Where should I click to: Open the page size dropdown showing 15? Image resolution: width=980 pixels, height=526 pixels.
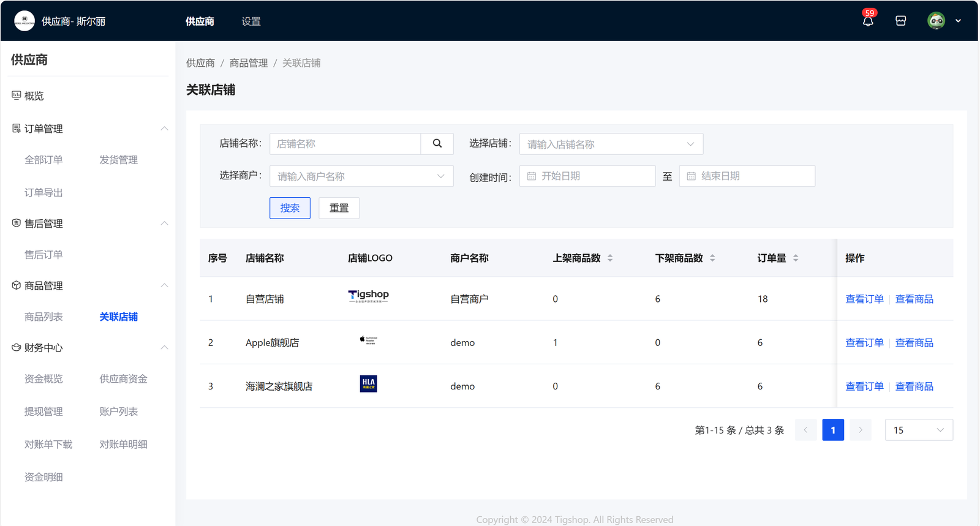tap(918, 430)
